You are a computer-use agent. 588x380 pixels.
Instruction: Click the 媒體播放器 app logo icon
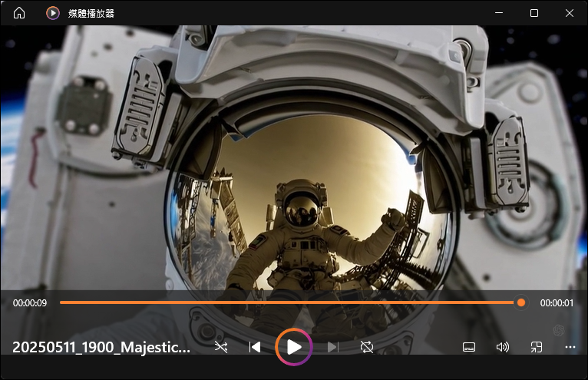tap(53, 13)
